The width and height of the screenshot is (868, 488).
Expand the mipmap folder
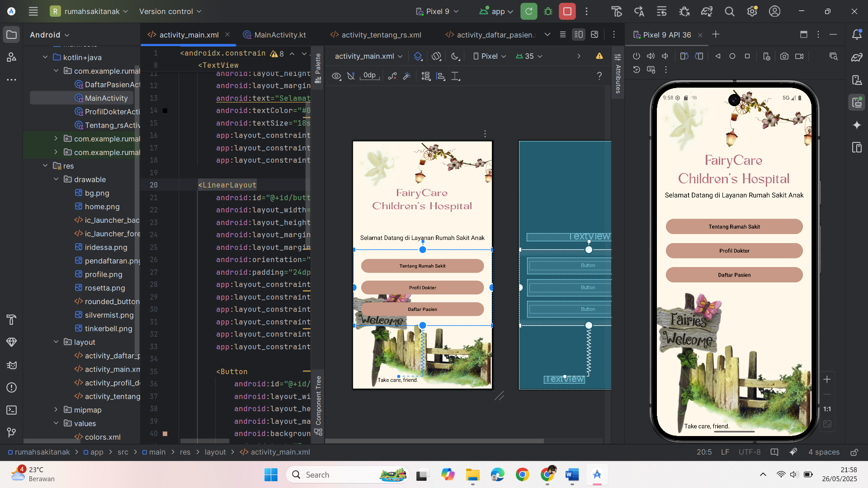[56, 410]
